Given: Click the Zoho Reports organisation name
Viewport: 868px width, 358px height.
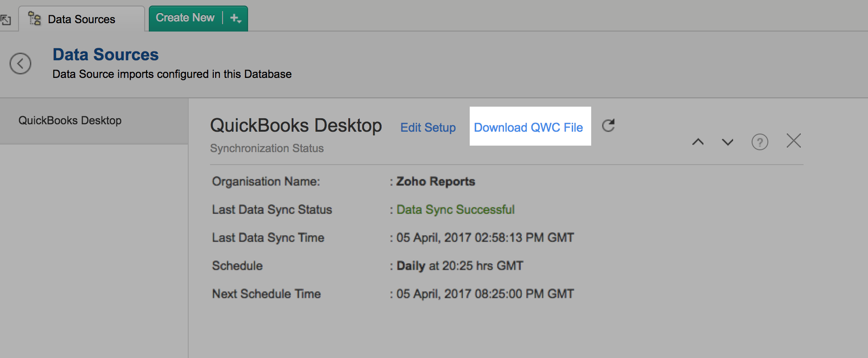Looking at the screenshot, I should coord(435,181).
